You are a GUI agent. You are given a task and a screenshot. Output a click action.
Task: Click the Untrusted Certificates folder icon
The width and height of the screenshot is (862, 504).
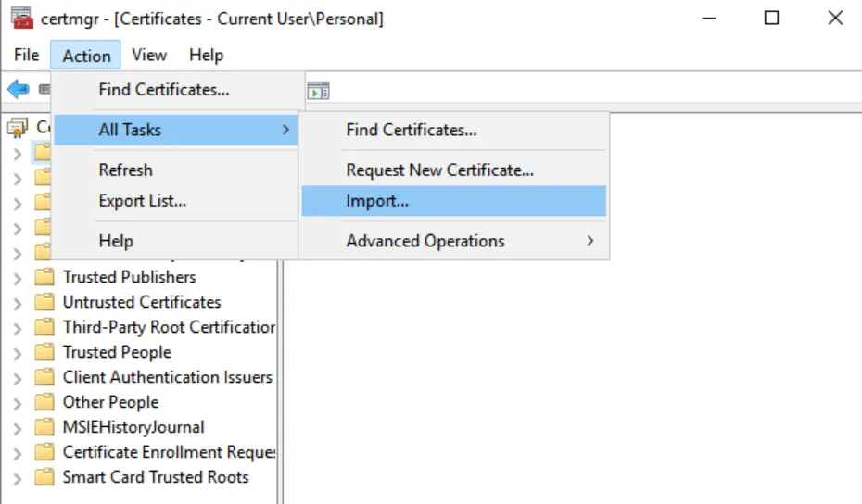44,302
